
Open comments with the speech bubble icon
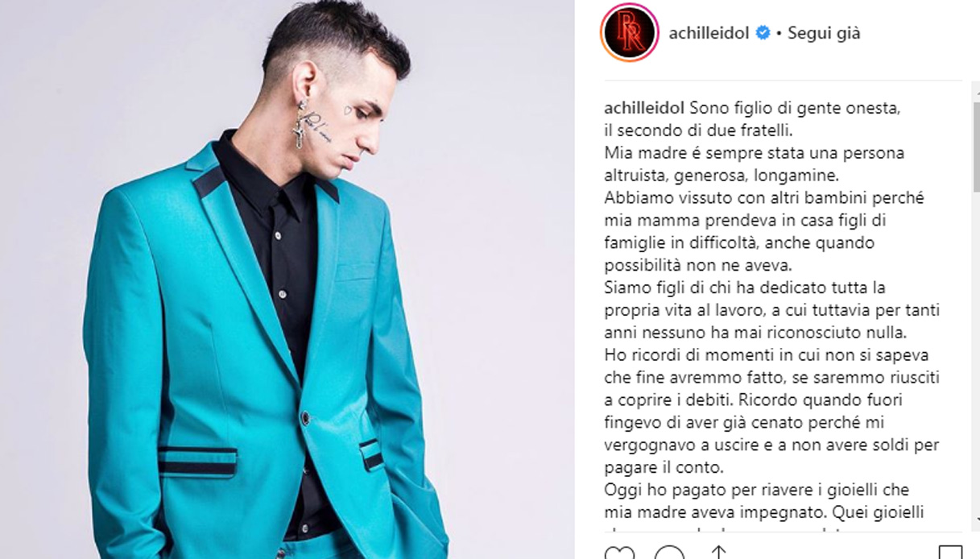tap(669, 553)
